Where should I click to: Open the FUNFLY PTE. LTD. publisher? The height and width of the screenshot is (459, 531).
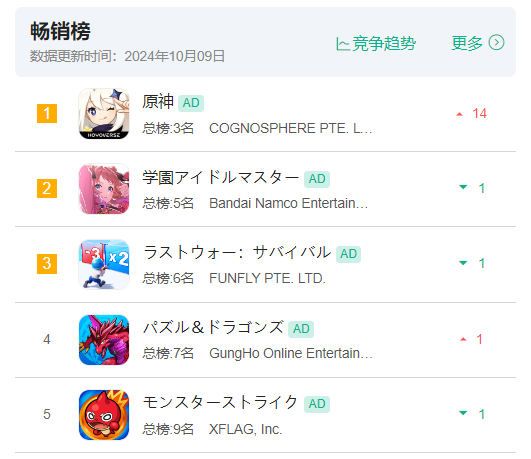click(x=267, y=278)
